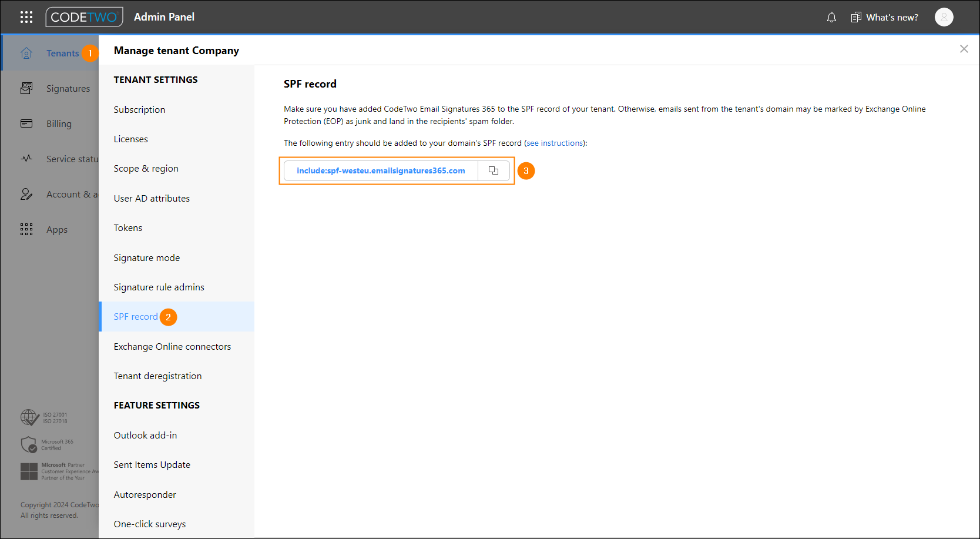Click the Microsoft 365 Certified badge

point(47,444)
